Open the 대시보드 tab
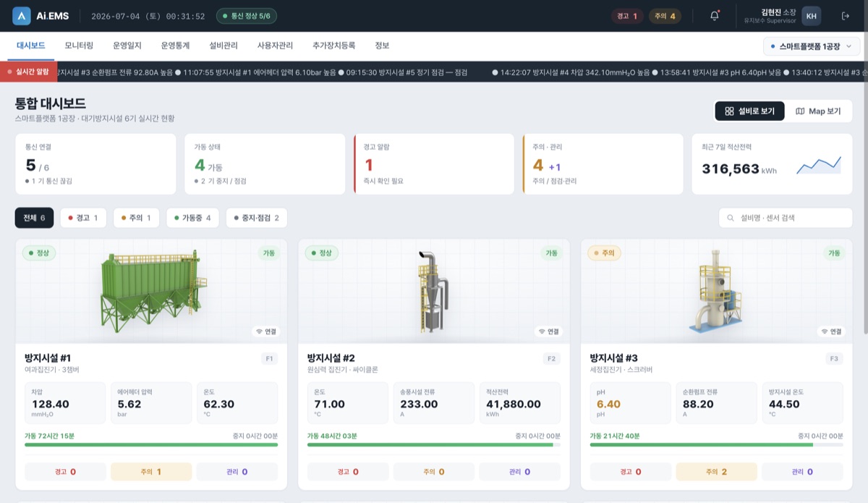Screen dimensions: 868x503 tap(31, 46)
